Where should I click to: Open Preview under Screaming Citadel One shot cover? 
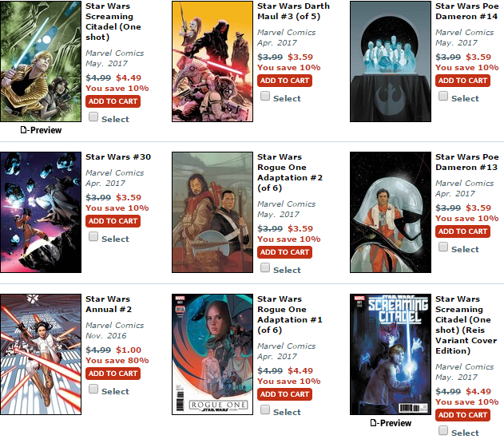coord(41,130)
